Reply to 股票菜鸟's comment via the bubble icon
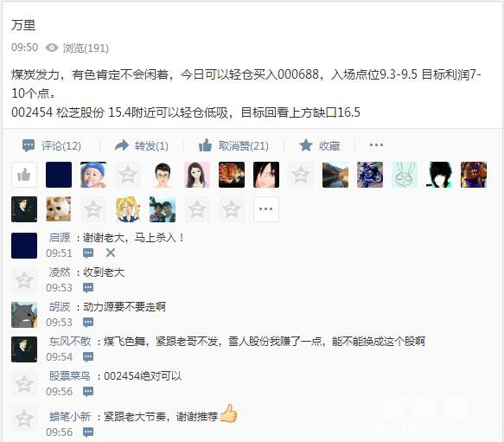Image resolution: width=504 pixels, height=442 pixels. click(x=88, y=392)
